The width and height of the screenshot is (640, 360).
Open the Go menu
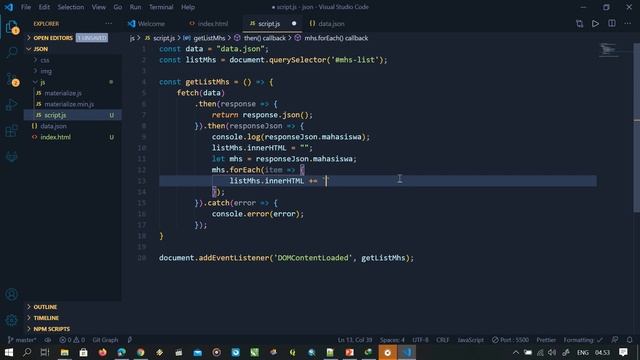coord(118,7)
